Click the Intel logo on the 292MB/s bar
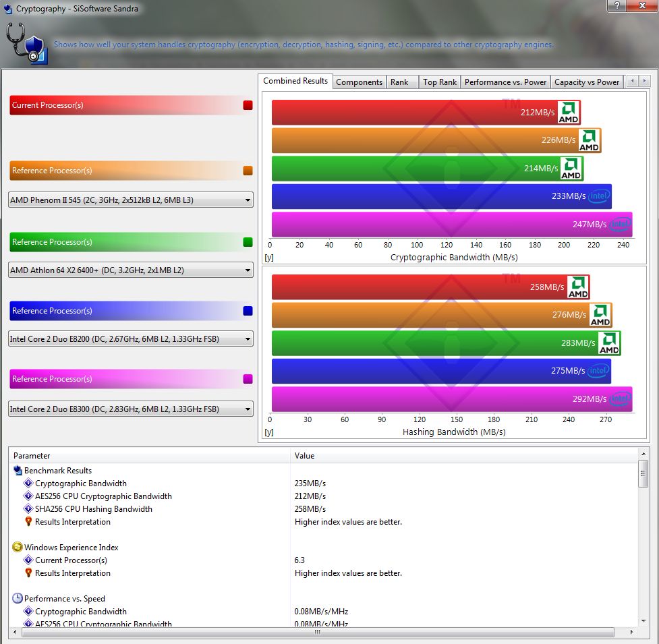The width and height of the screenshot is (659, 644). pos(621,399)
